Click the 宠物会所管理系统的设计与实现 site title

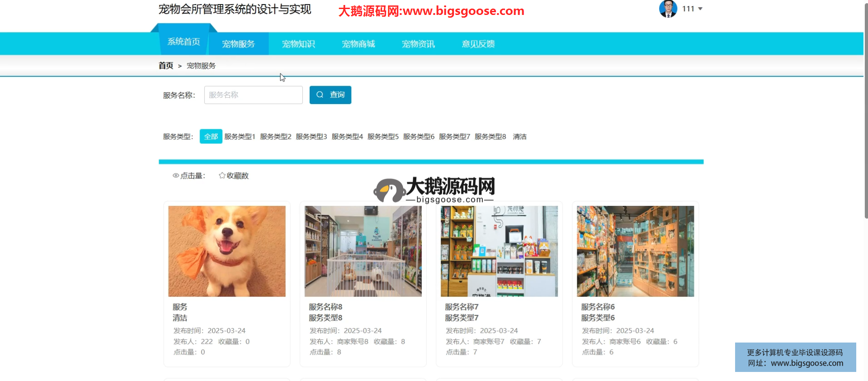(235, 10)
